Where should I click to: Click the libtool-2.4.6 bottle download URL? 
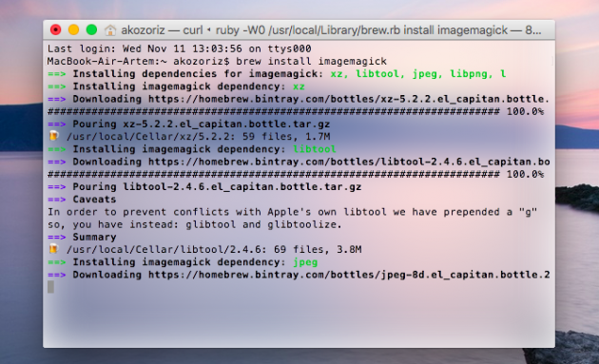pyautogui.click(x=349, y=162)
